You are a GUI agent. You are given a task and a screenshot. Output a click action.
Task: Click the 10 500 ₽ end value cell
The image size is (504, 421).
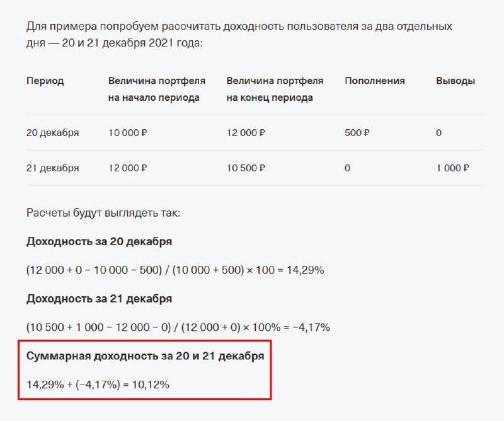coord(246,168)
